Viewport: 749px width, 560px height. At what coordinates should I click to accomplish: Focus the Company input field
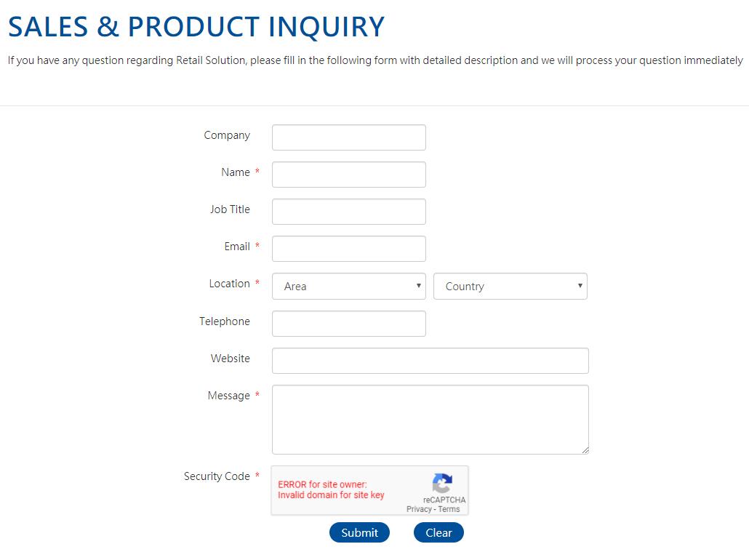click(349, 137)
